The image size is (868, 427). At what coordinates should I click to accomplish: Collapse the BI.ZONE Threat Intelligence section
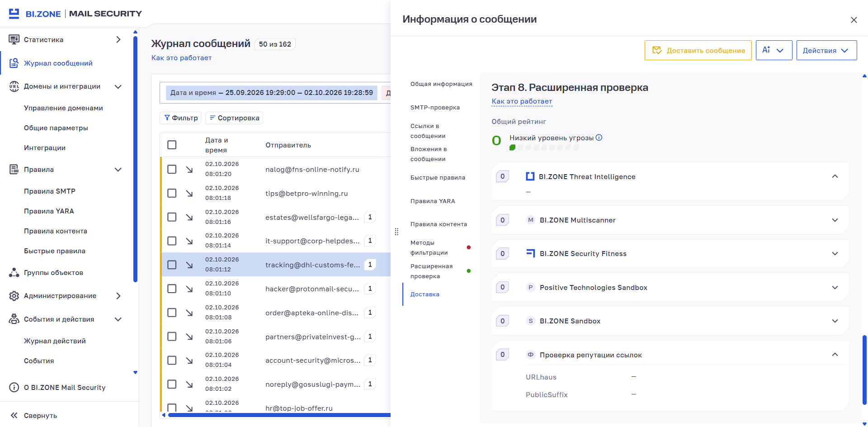pos(835,176)
